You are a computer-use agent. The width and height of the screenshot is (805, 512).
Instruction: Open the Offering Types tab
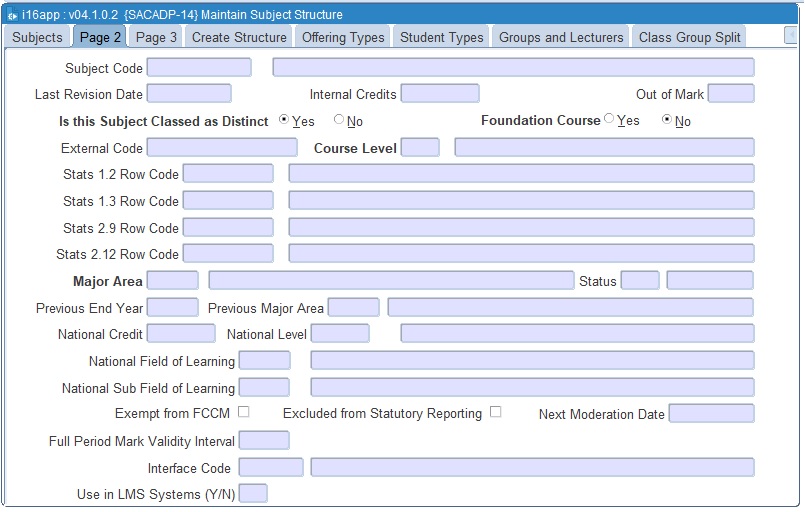pos(343,37)
